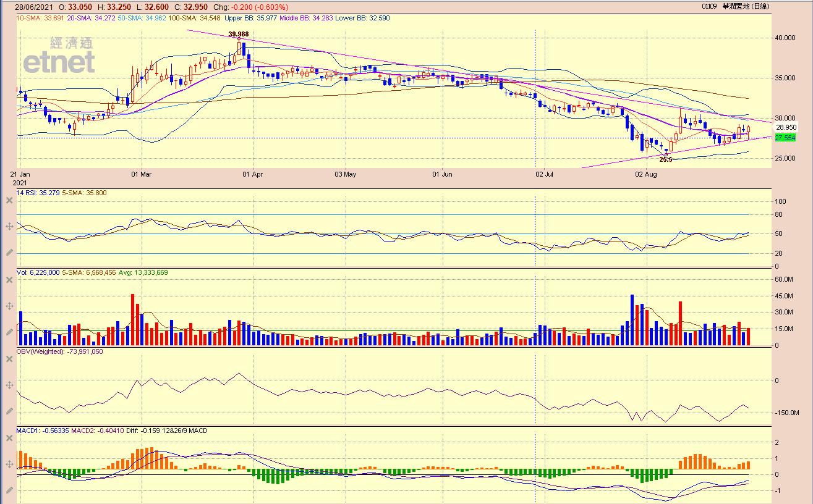Click the 39.988 high price marker

click(239, 35)
